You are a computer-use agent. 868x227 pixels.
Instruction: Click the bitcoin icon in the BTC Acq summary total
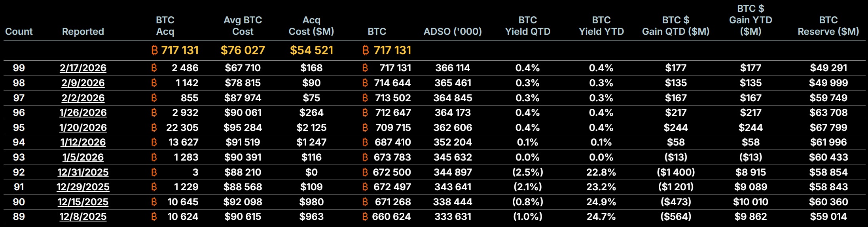coord(154,50)
